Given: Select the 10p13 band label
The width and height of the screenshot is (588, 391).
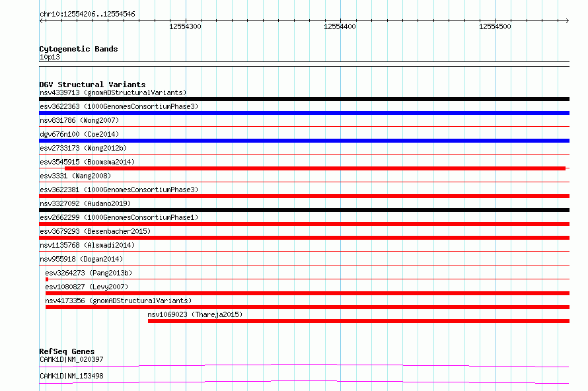Looking at the screenshot, I should coord(50,57).
